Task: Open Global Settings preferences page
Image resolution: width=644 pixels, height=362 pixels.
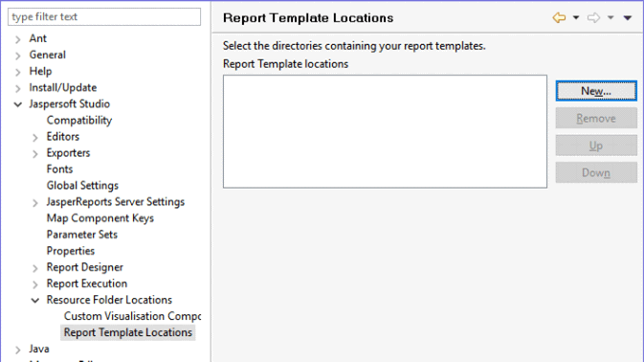Action: [82, 186]
